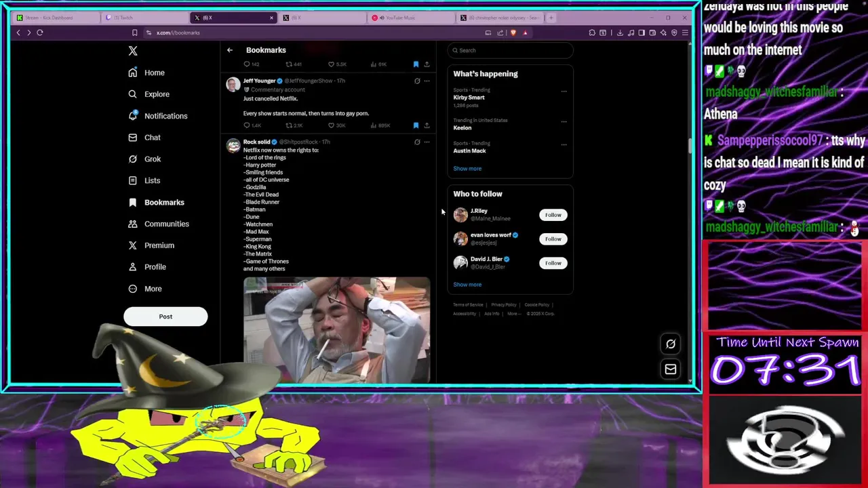Open Austin Mack trending topic
The width and height of the screenshot is (868, 488).
pos(470,151)
